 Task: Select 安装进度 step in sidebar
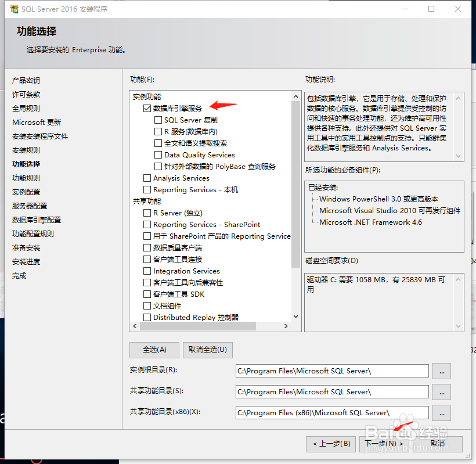point(26,262)
